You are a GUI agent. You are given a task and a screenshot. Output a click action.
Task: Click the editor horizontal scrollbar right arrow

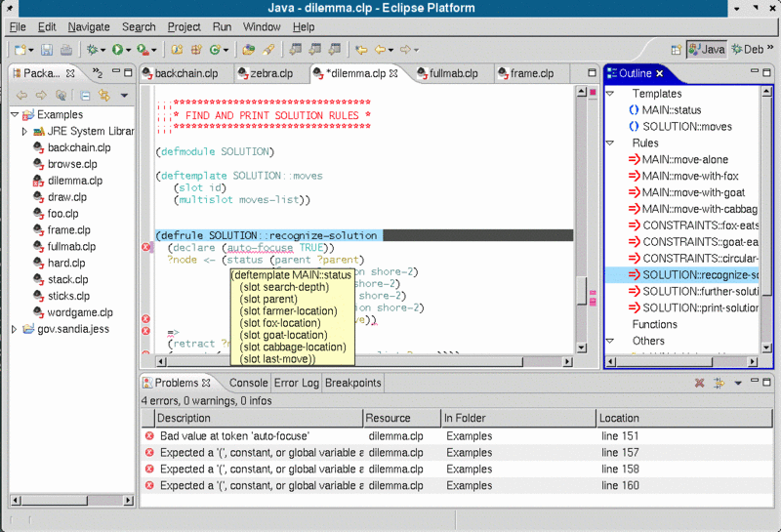click(x=568, y=361)
